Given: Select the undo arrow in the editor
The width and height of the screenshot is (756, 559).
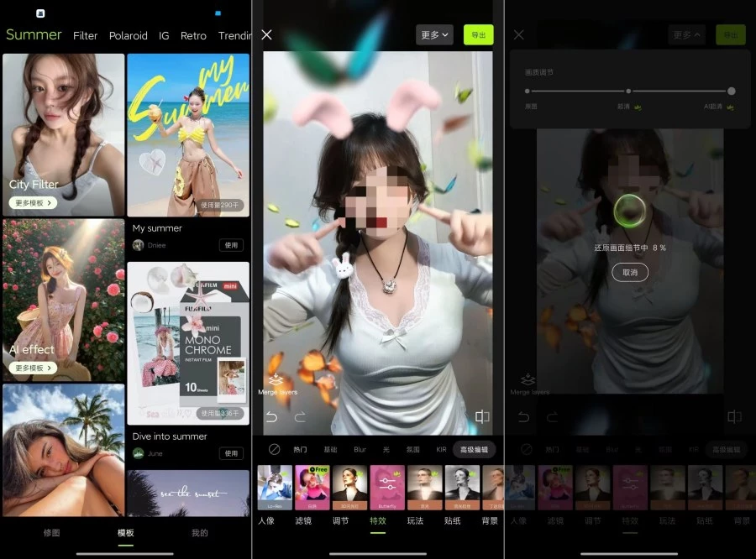Looking at the screenshot, I should pyautogui.click(x=270, y=417).
